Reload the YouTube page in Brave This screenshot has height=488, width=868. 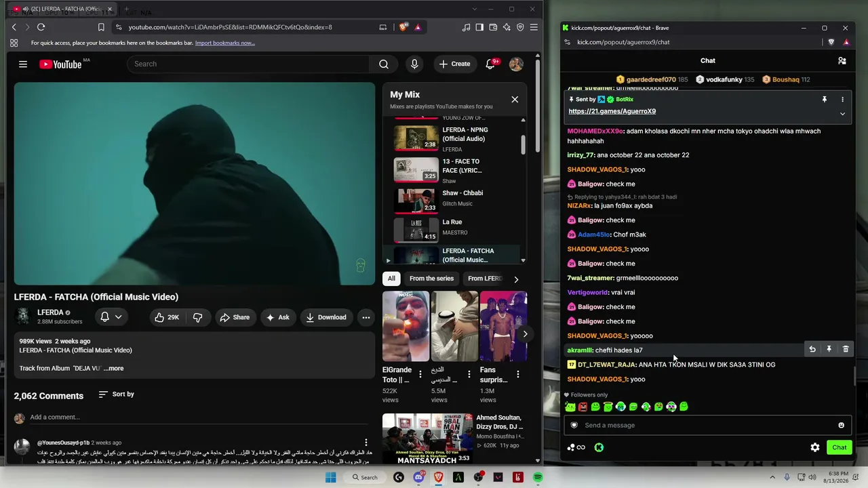41,27
